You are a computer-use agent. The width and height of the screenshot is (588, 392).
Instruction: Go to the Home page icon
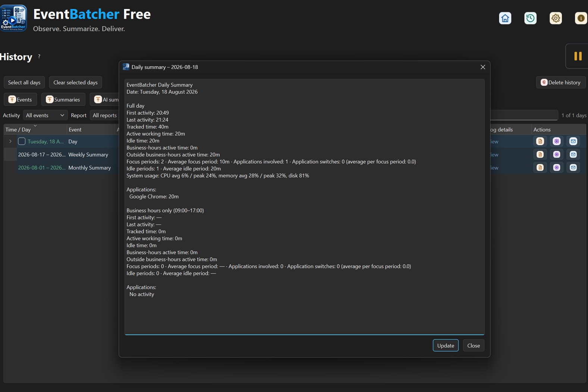tap(505, 18)
